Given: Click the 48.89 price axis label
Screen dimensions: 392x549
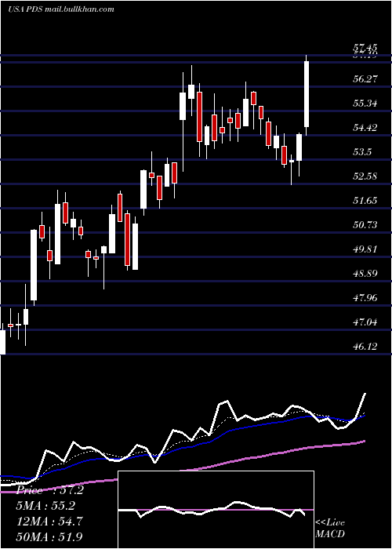Looking at the screenshot, I should tap(365, 274).
